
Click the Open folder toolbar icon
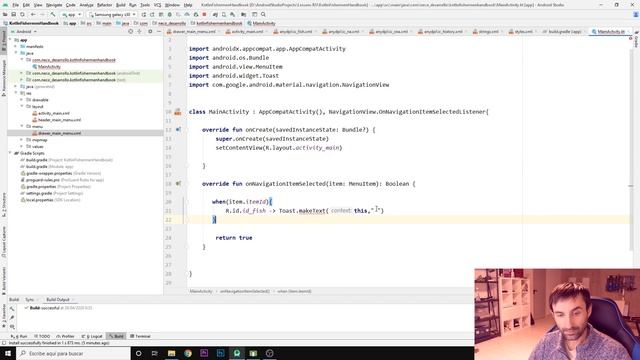click(5, 14)
